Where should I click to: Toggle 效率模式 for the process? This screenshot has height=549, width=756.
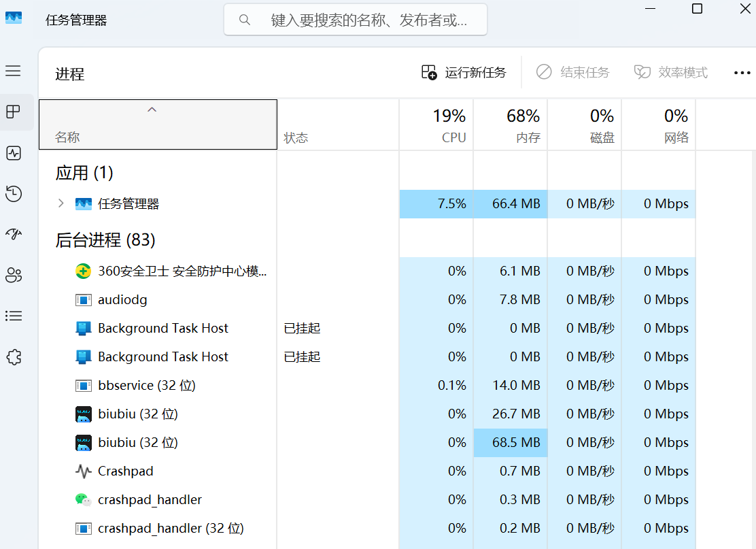click(x=671, y=72)
